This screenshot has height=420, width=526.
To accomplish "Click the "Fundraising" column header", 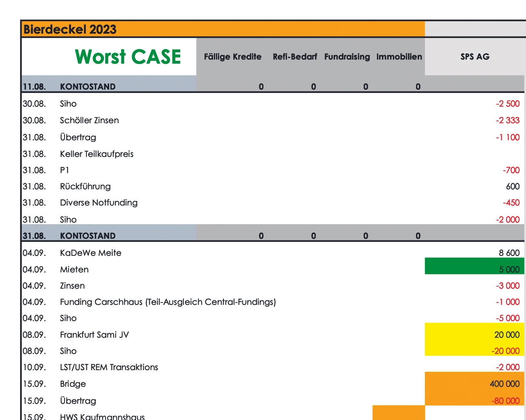I will point(347,57).
